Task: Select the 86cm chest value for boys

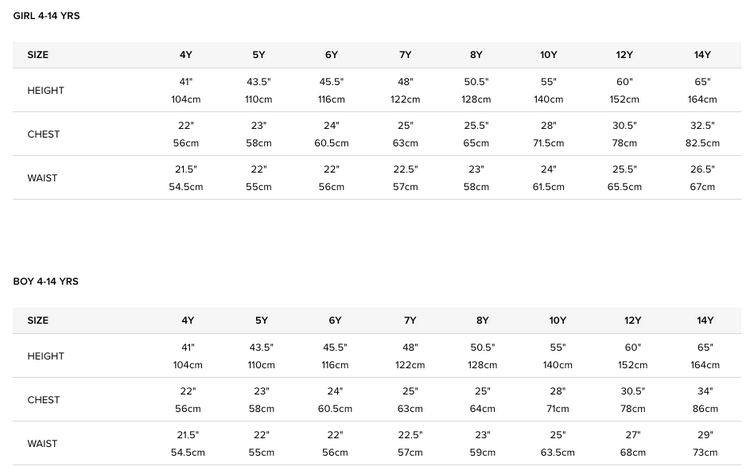Action: 705,409
